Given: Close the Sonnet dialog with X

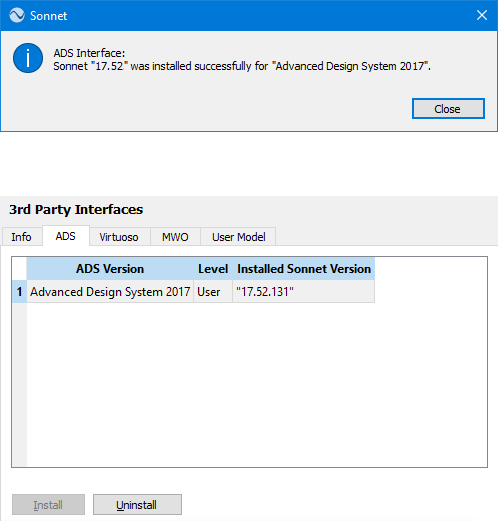Looking at the screenshot, I should [x=482, y=15].
